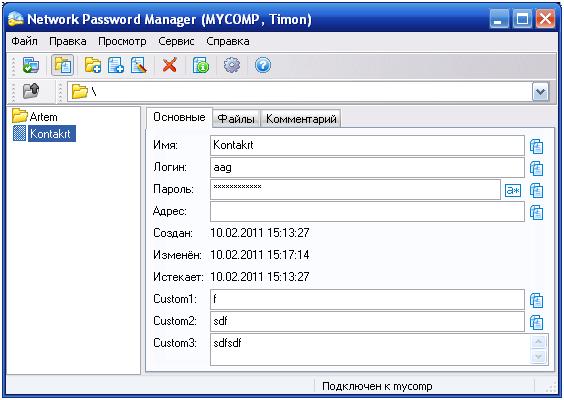Click the Network Password Manager title bar icon
The width and height of the screenshot is (564, 400).
[x=16, y=19]
